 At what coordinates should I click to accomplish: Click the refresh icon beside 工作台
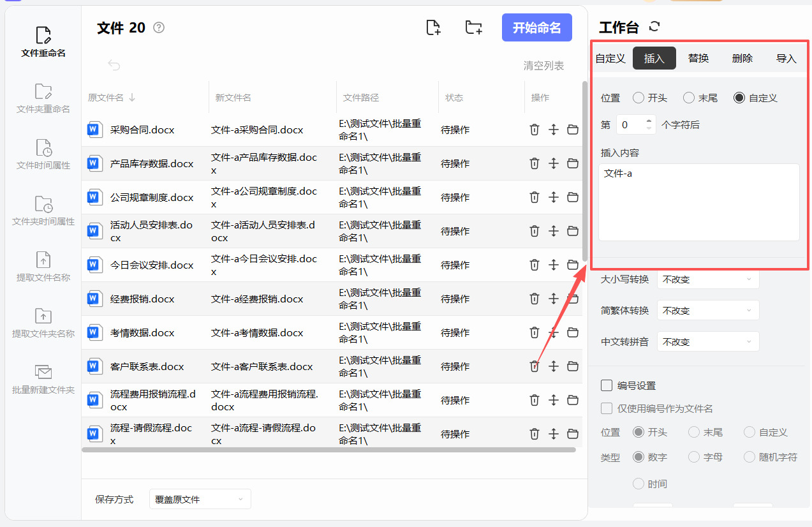pyautogui.click(x=654, y=26)
